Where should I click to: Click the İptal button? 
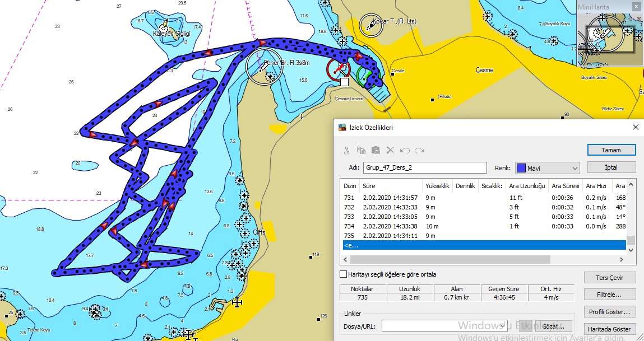[611, 167]
